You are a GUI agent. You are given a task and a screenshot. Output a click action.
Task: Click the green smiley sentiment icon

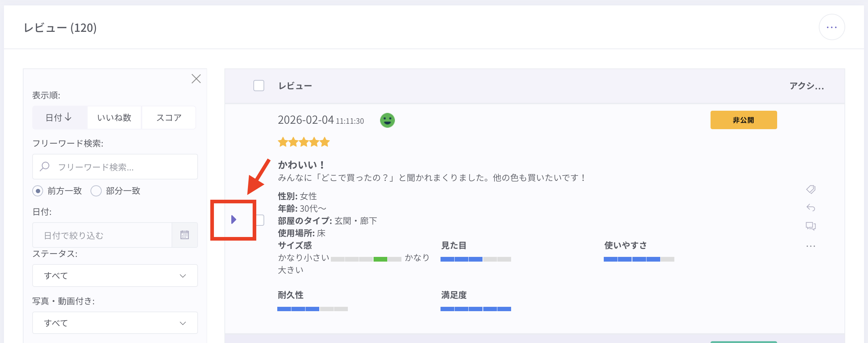click(x=387, y=120)
